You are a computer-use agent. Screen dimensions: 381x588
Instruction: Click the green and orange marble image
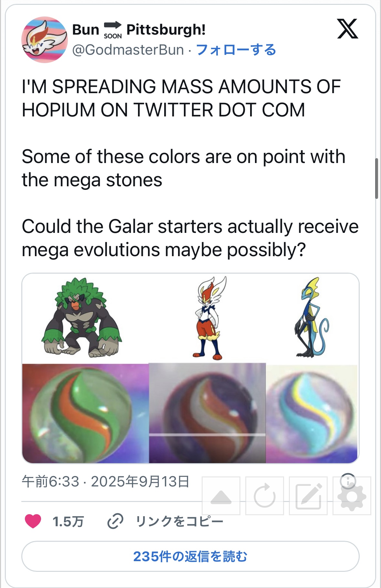coord(85,413)
